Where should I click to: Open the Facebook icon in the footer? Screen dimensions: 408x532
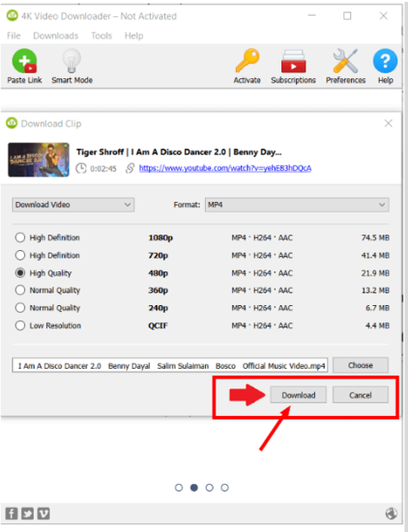(12, 513)
